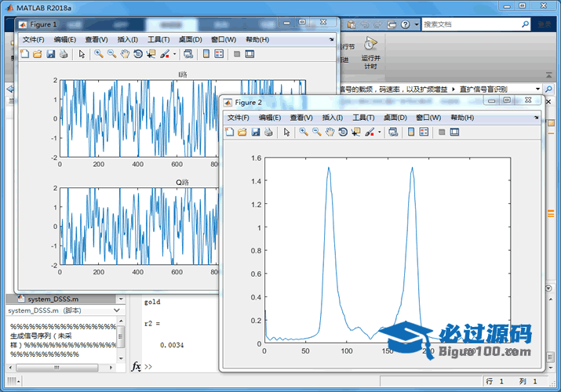Select Edit Plot arrow in Figure 1

tap(82, 54)
